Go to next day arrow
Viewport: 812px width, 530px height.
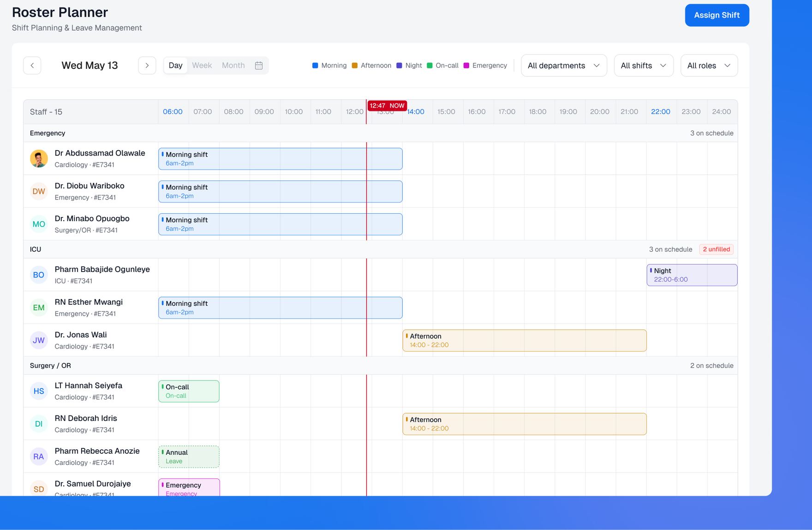click(147, 66)
